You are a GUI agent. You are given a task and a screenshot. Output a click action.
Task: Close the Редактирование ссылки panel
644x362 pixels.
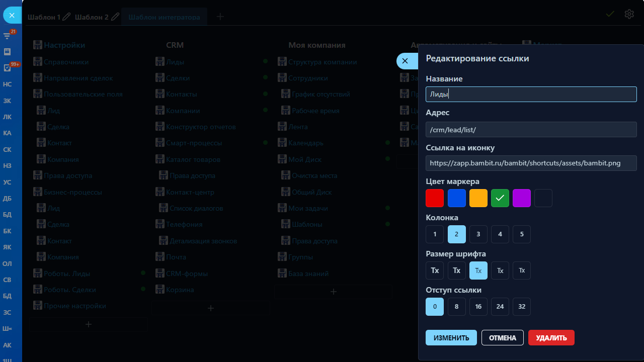click(x=405, y=61)
